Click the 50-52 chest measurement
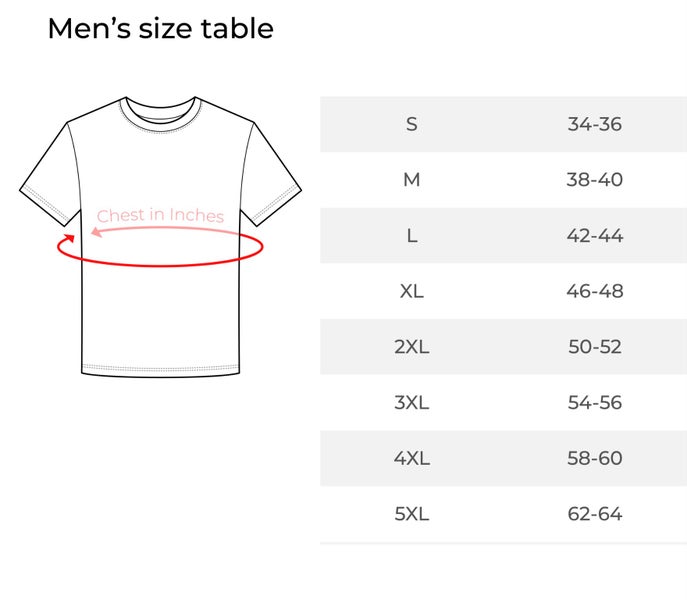 (595, 347)
